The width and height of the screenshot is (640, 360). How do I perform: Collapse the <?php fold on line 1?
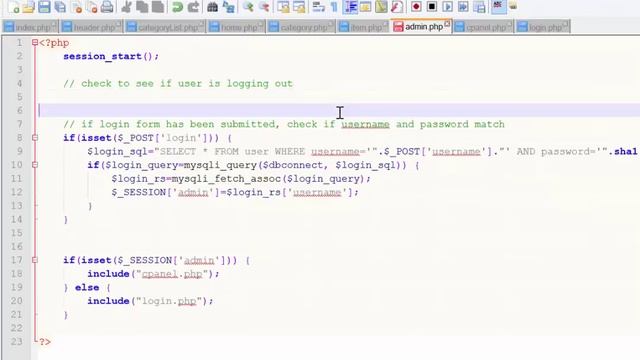coord(35,42)
